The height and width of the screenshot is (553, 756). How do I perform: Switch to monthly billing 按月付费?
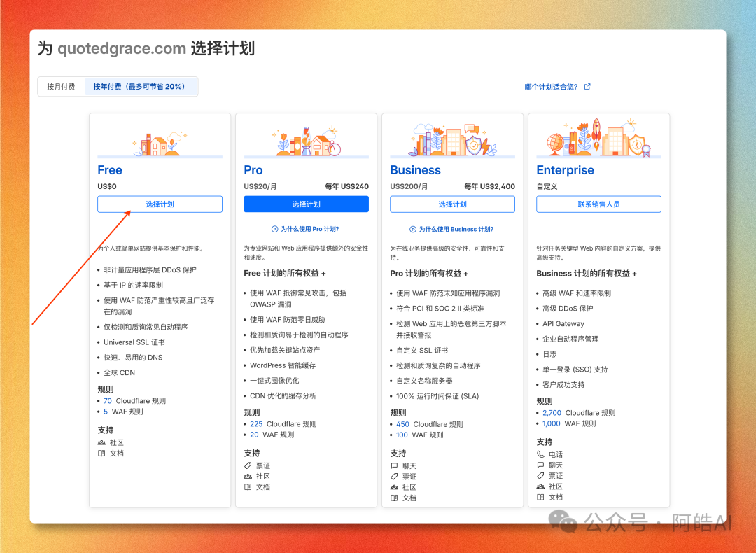(x=61, y=87)
